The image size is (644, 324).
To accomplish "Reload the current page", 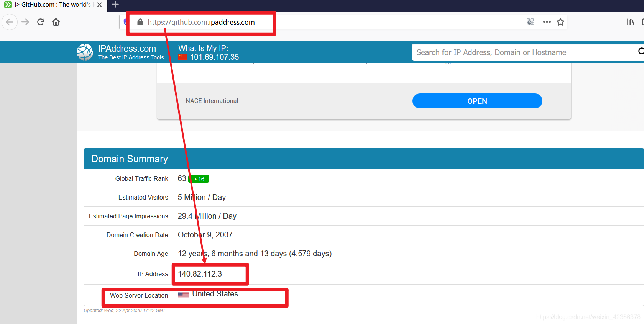I will [41, 22].
